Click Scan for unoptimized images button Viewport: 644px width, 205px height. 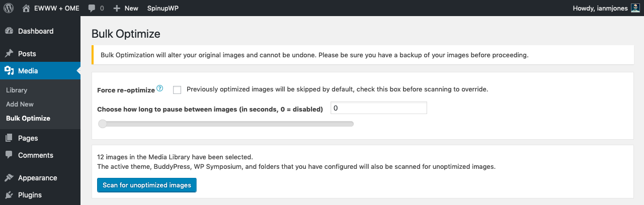(147, 185)
